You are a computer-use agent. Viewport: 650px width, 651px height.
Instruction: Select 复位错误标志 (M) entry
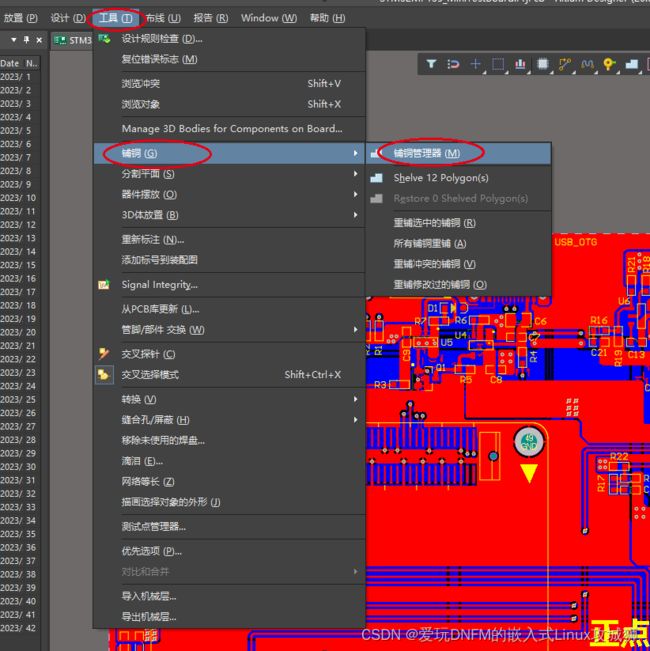coord(230,59)
